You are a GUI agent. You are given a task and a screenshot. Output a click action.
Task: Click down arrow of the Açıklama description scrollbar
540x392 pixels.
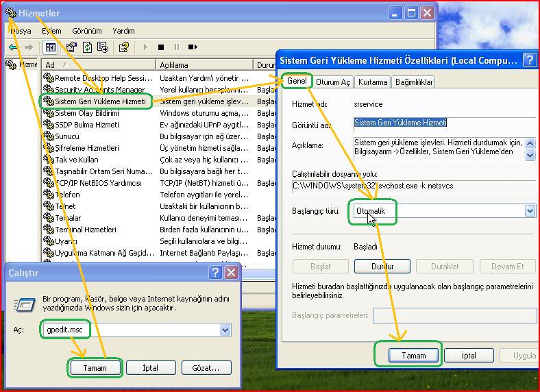pos(530,156)
